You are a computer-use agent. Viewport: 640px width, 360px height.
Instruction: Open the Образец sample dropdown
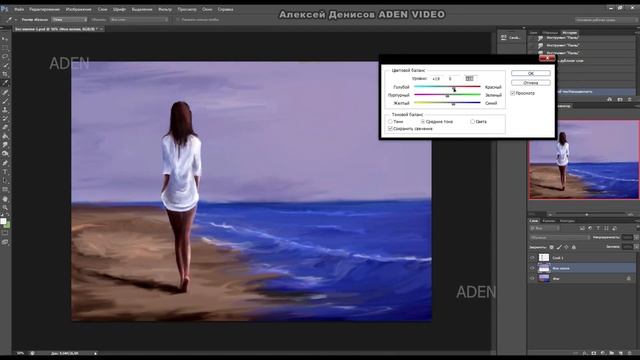point(139,19)
